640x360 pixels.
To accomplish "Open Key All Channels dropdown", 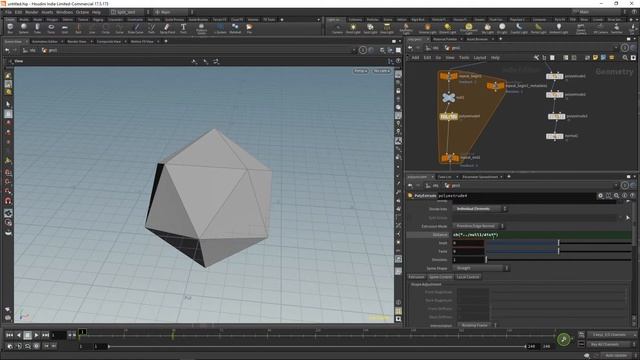I will [x=611, y=344].
